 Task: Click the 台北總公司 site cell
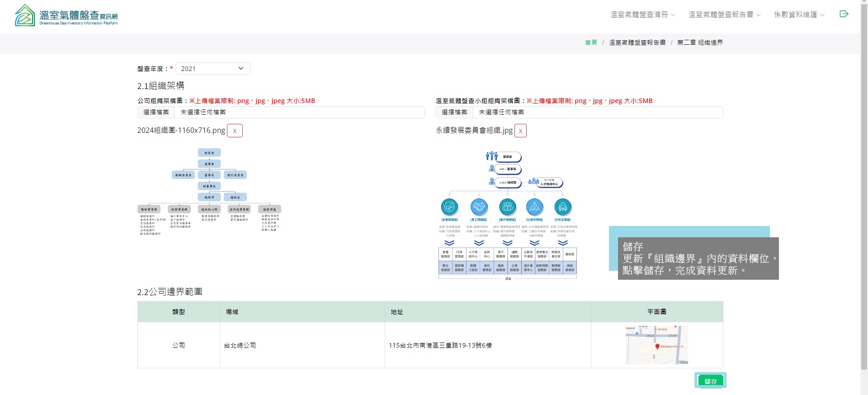pyautogui.click(x=240, y=345)
